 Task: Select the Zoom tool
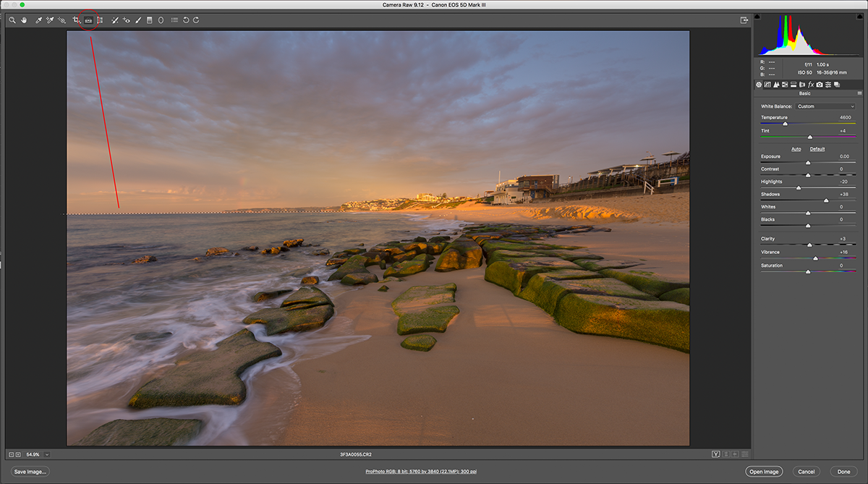pos(12,20)
